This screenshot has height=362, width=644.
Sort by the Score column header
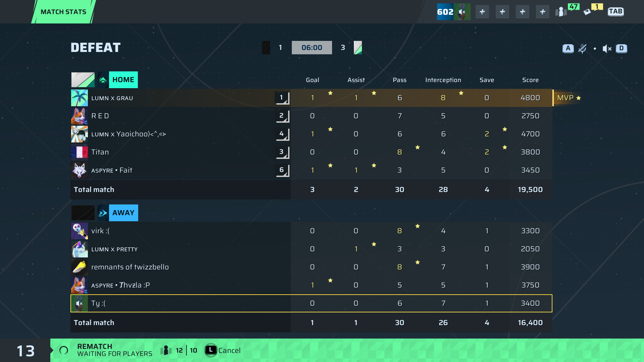530,80
